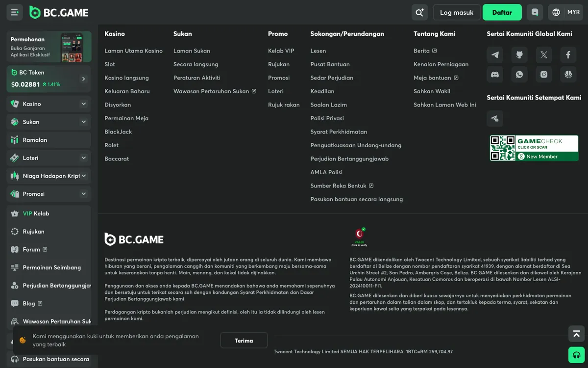
Task: Open the Discord community icon
Action: (495, 75)
